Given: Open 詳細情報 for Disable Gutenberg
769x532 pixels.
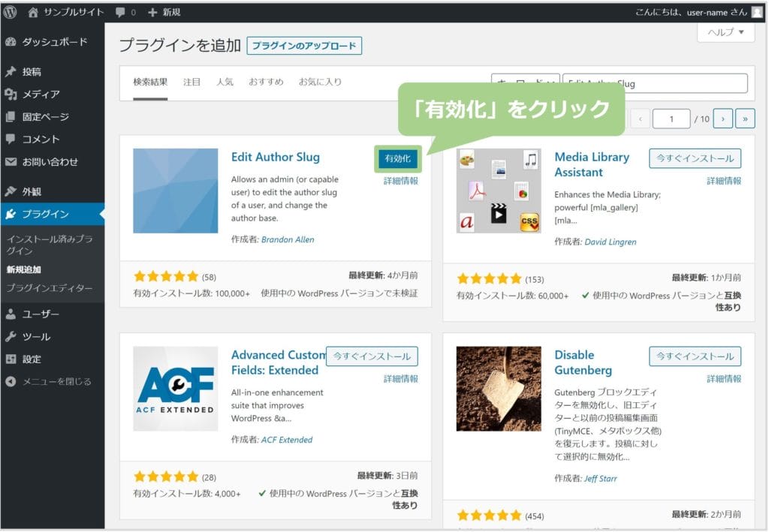Looking at the screenshot, I should pos(724,379).
